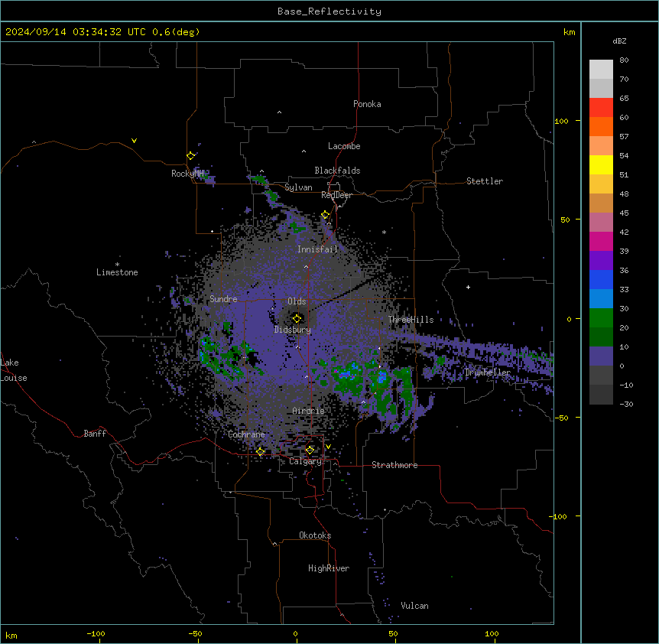Click the Stettler city label

pyautogui.click(x=484, y=181)
